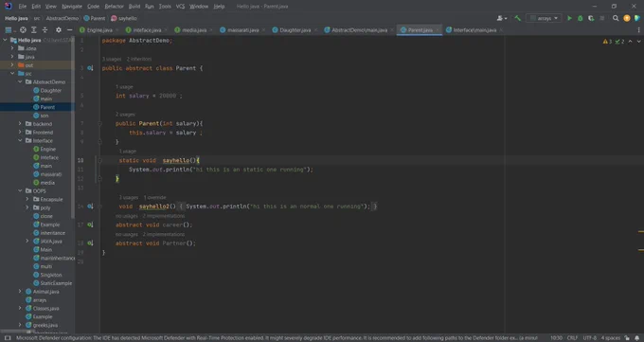Click the yellow warnings indicator
The height and width of the screenshot is (342, 644).
607,42
